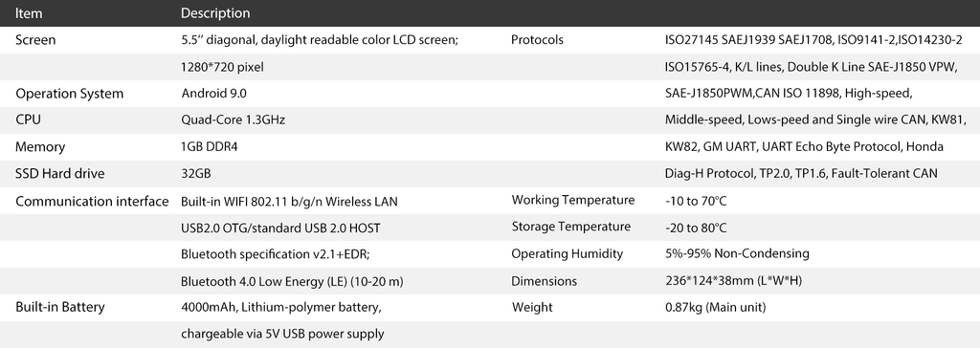Select the Operation System label
Screen dimensions: 980x348
[x=69, y=94]
